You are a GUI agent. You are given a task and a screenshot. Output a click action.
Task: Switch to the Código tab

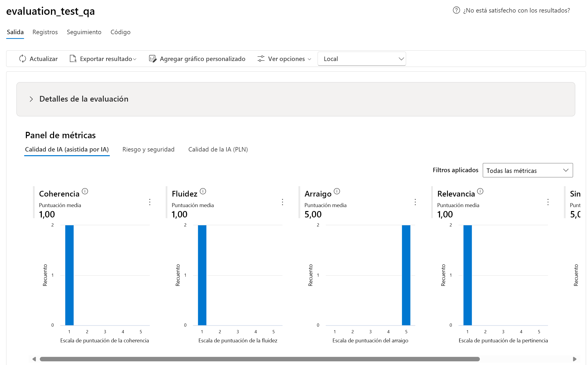(x=120, y=32)
